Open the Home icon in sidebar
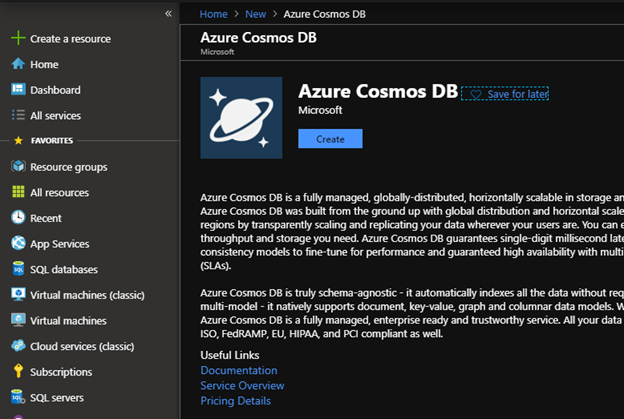The width and height of the screenshot is (624, 419). pyautogui.click(x=17, y=64)
